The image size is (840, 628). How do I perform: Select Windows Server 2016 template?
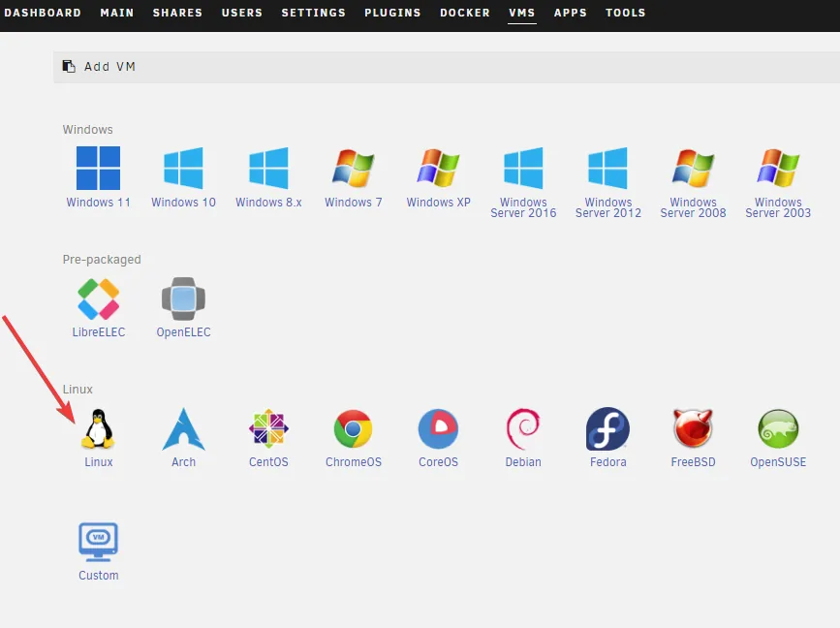point(523,170)
